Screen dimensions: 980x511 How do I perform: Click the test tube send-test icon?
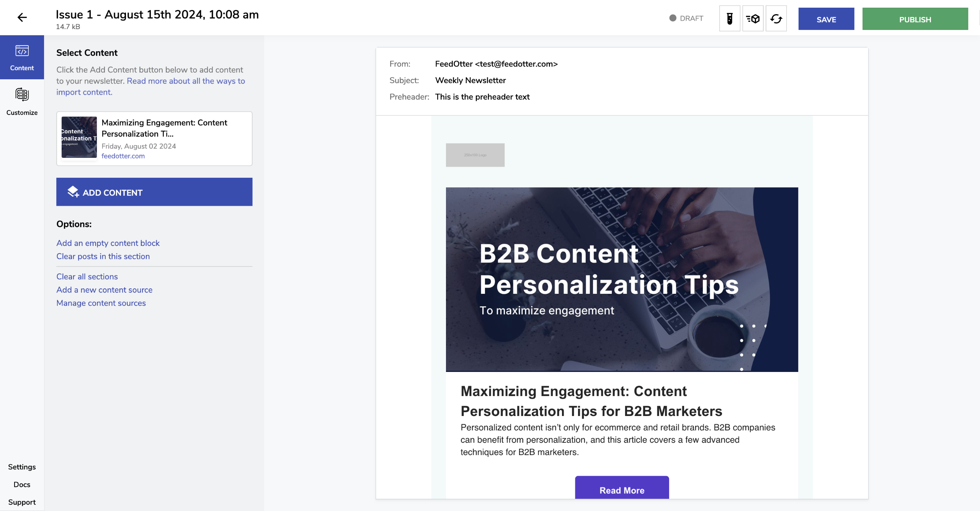(x=730, y=18)
